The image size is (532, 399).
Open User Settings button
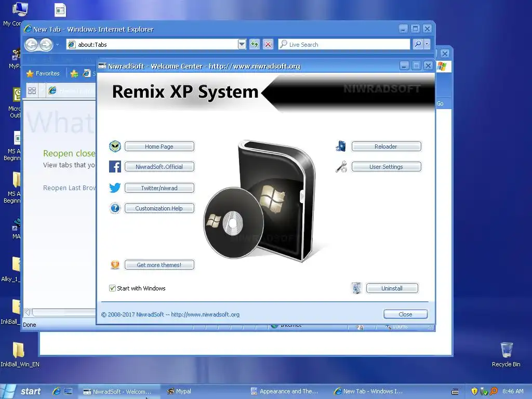click(x=387, y=167)
